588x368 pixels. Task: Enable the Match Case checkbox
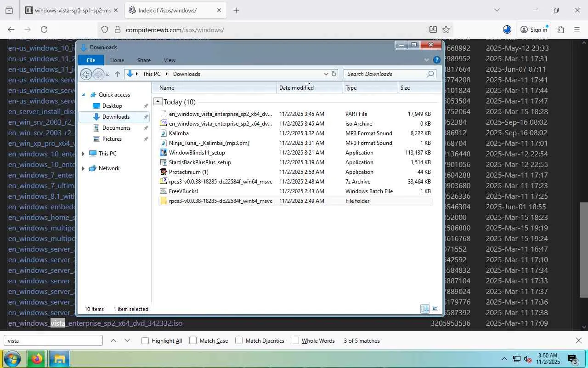(193, 341)
